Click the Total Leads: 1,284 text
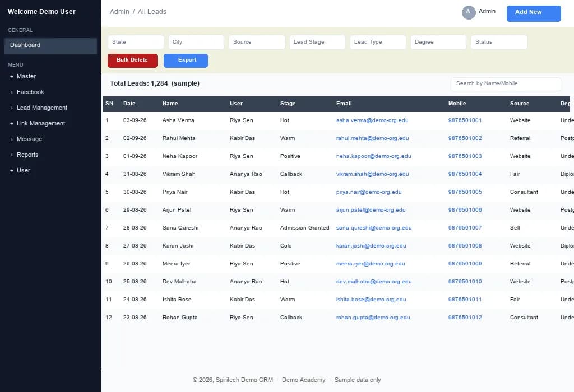The height and width of the screenshot is (392, 574). (139, 83)
